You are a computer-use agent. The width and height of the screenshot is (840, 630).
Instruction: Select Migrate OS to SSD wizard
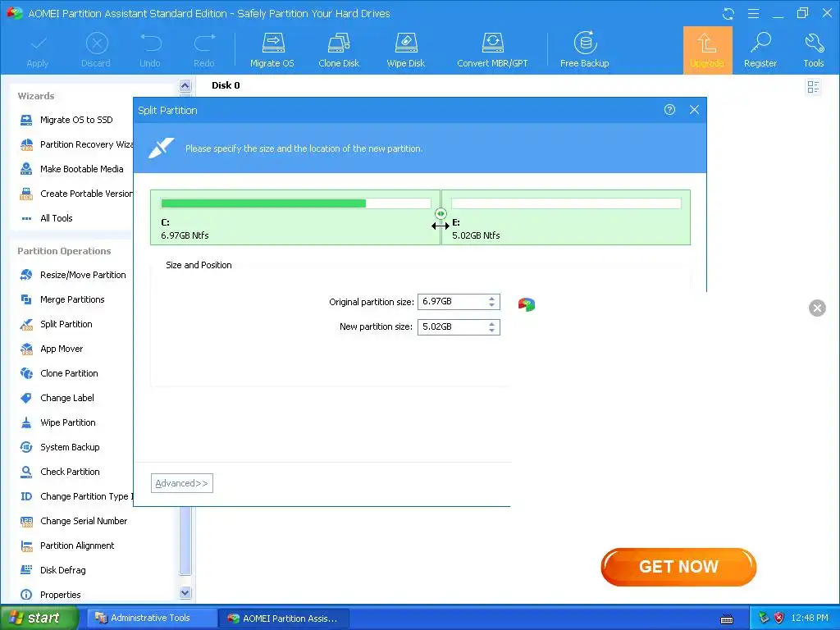click(66, 120)
